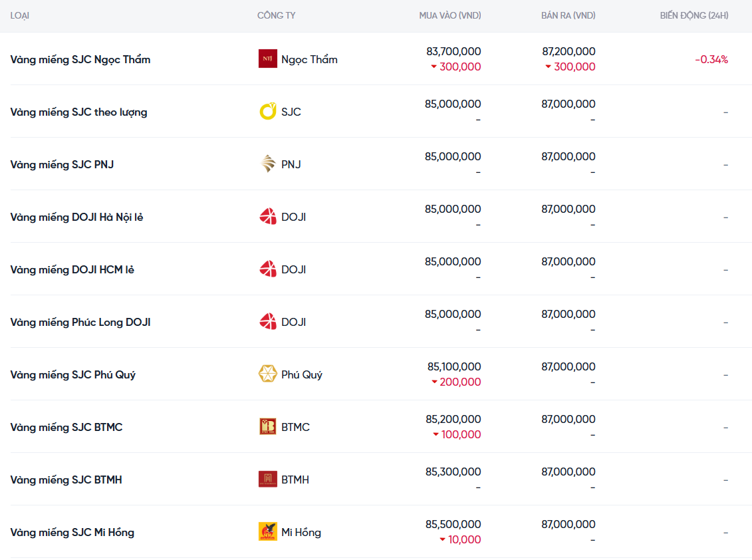Viewport: 752px width, 560px height.
Task: Select buy price 85,500,000
Action: pos(453,525)
